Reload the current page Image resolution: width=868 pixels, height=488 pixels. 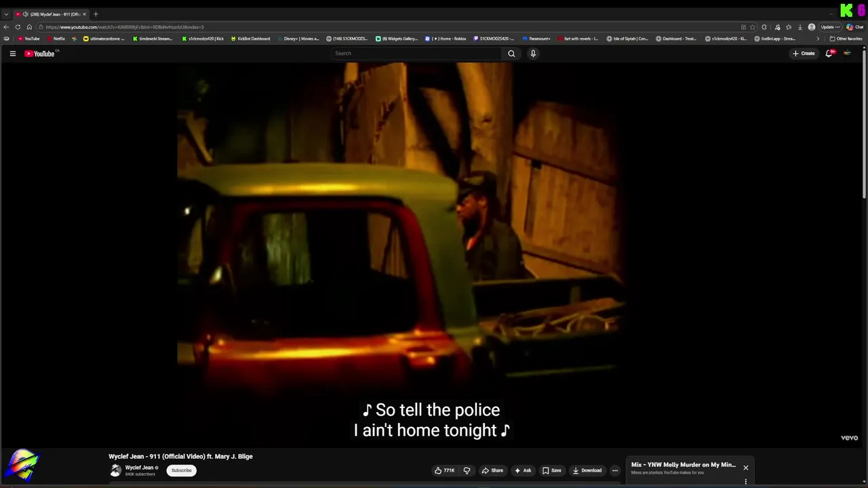point(18,27)
